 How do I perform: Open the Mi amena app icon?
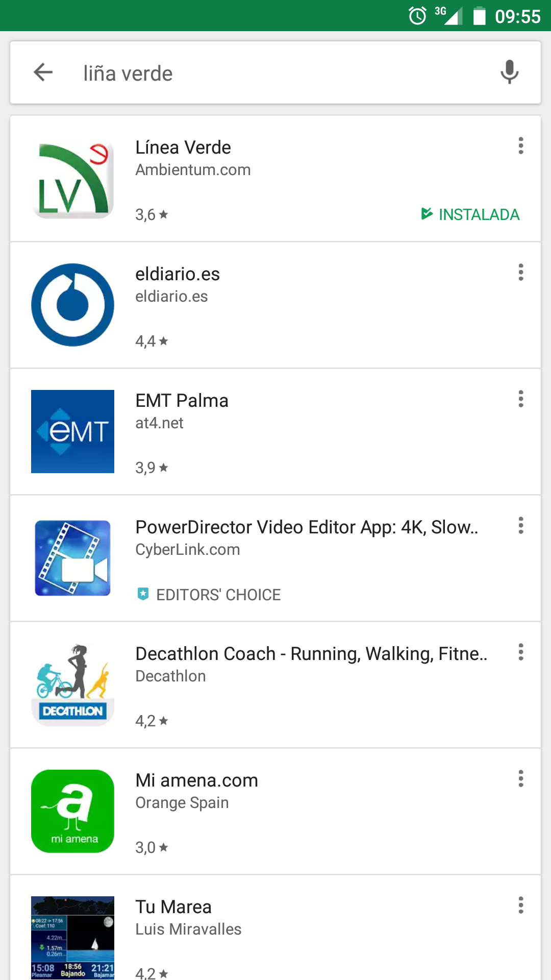(72, 812)
